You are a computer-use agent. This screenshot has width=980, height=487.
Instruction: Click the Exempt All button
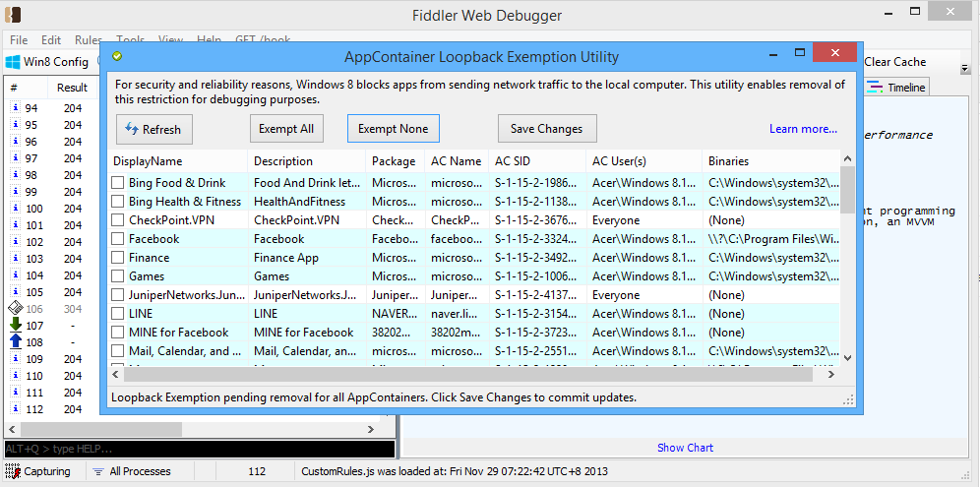[286, 129]
